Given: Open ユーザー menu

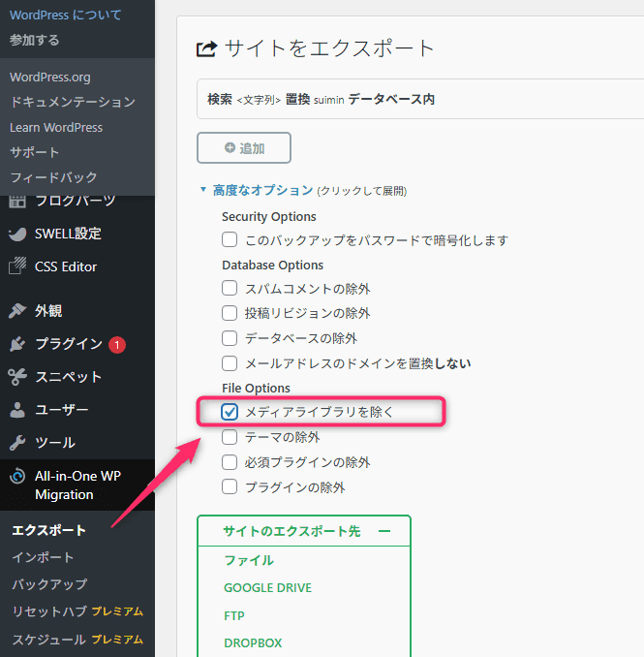Looking at the screenshot, I should pos(62,410).
